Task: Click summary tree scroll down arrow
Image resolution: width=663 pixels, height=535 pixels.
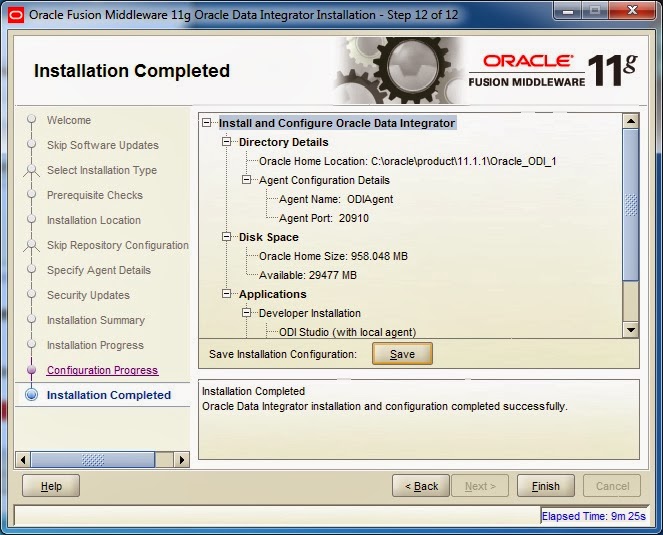Action: pyautogui.click(x=631, y=329)
